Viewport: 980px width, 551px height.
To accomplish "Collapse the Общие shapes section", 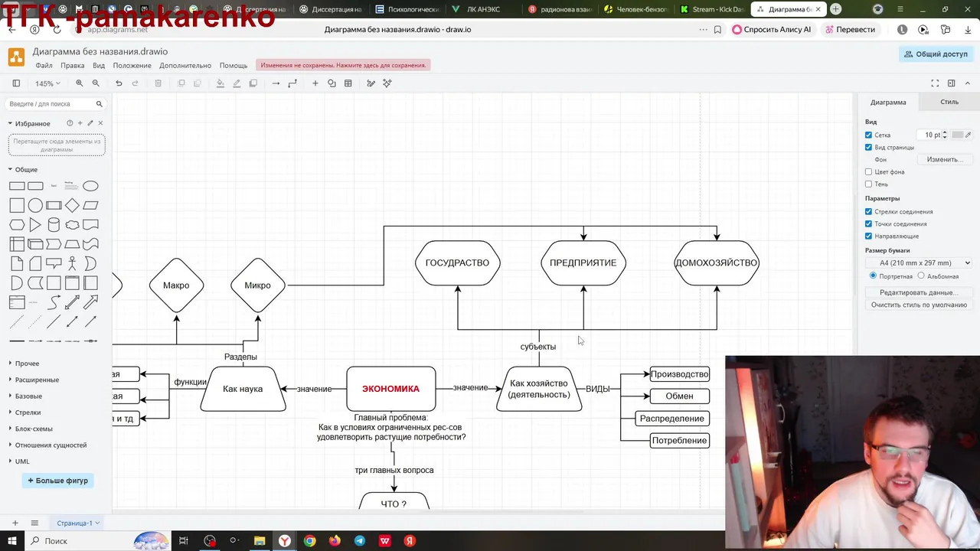I will tap(26, 169).
